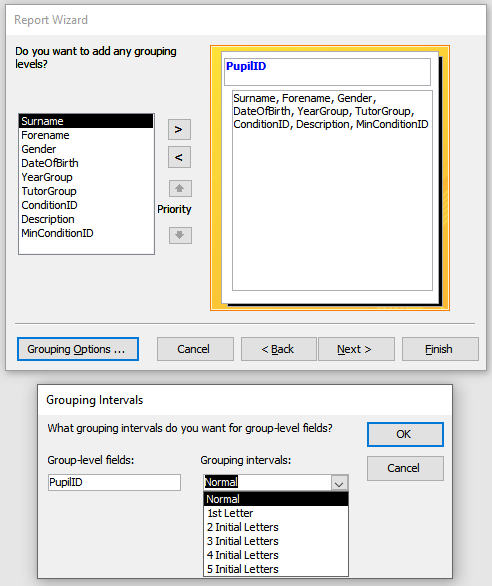Remove grouping level with the < button
The height and width of the screenshot is (586, 492).
(179, 157)
